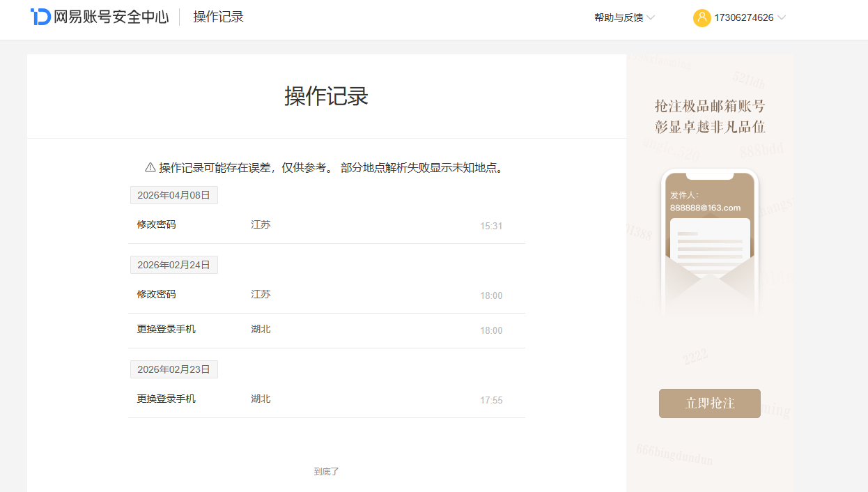Select the 2026年02月23日 date label
Screen dimensions: 868x492
click(174, 369)
